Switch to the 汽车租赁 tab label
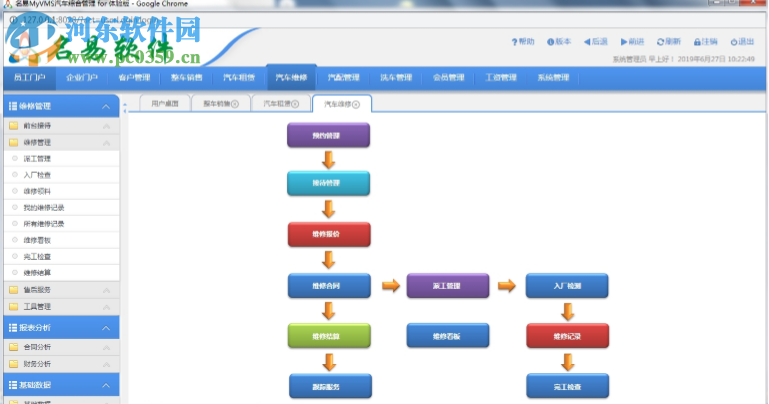 tap(277, 103)
